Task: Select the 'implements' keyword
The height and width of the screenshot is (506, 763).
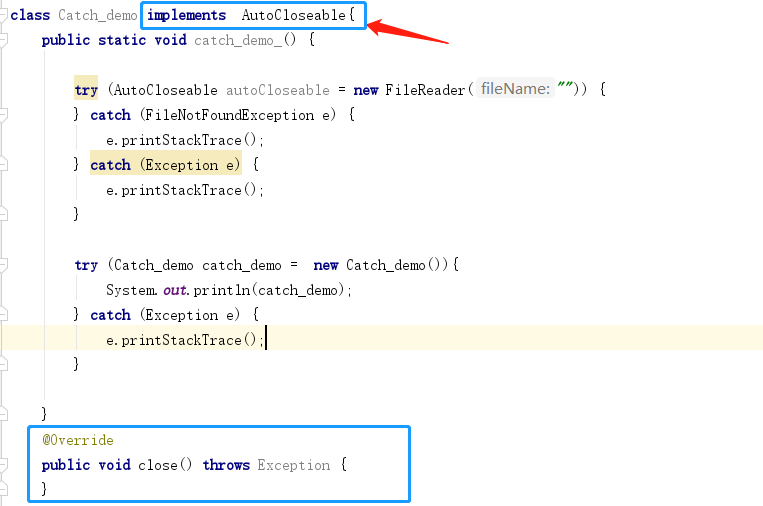Action: tap(187, 15)
